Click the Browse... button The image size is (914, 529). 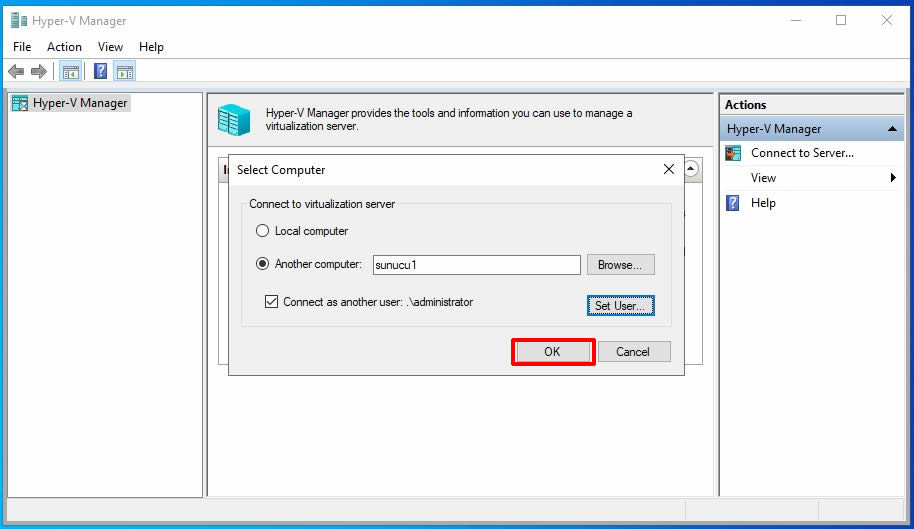(620, 264)
